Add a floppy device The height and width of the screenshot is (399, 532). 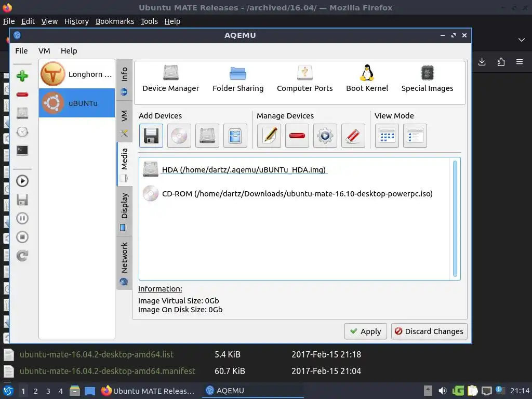(151, 136)
